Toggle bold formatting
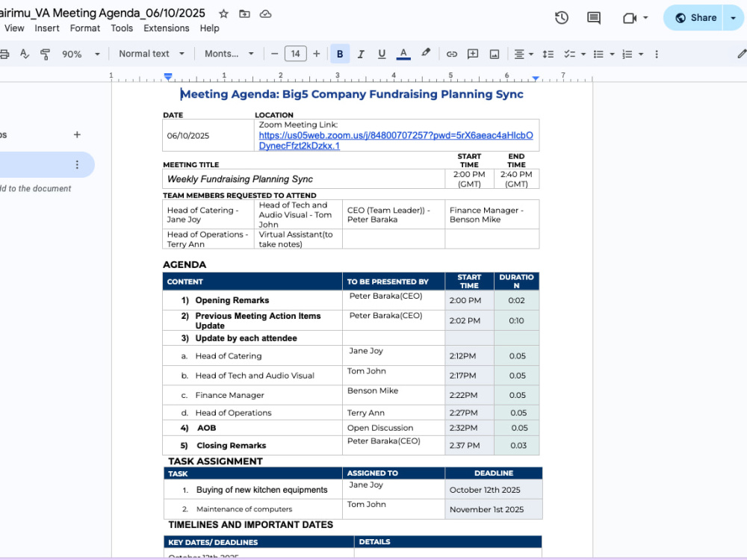The height and width of the screenshot is (560, 747). pyautogui.click(x=340, y=54)
